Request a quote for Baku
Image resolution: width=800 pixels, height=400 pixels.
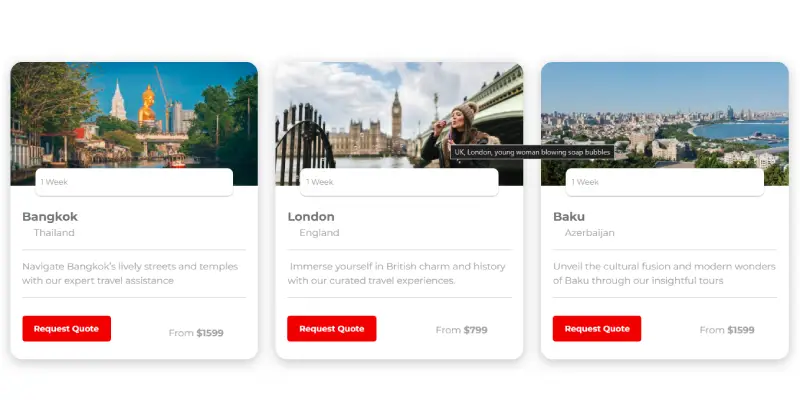tap(597, 329)
